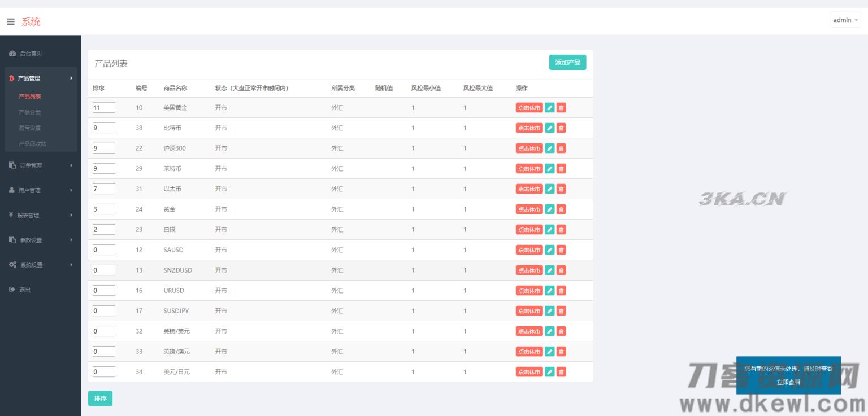The height and width of the screenshot is (416, 868).
Task: Go to 后台首页 in sidebar
Action: 31,54
